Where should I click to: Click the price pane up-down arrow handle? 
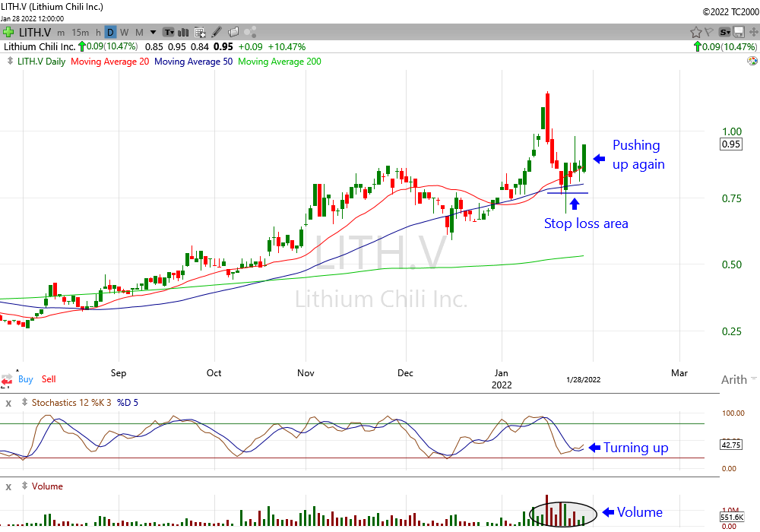(x=10, y=61)
